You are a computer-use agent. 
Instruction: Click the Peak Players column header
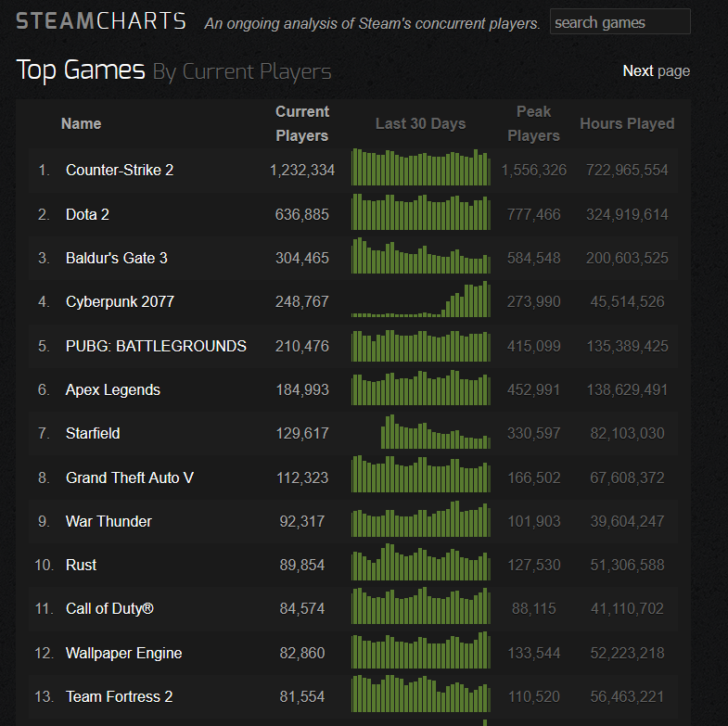[534, 123]
